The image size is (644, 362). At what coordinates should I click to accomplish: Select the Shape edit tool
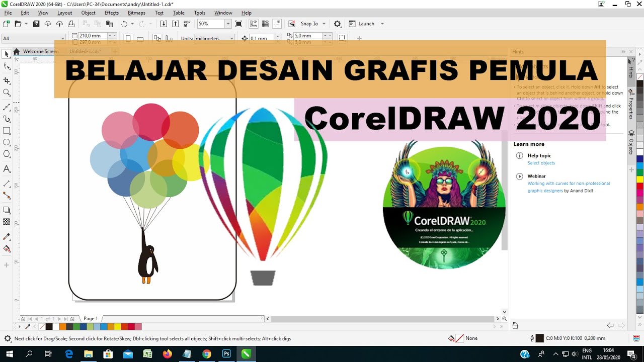coord(7,66)
